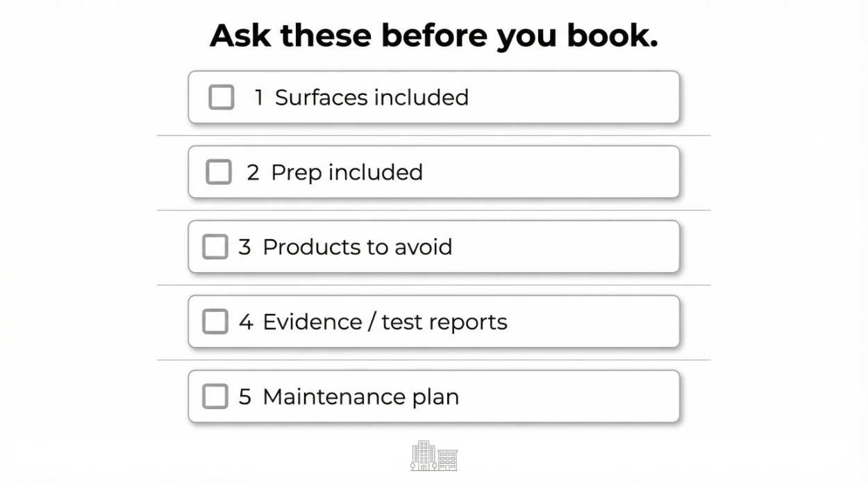868x484 pixels.
Task: Click the heading "Ask these before you book."
Action: 434,35
